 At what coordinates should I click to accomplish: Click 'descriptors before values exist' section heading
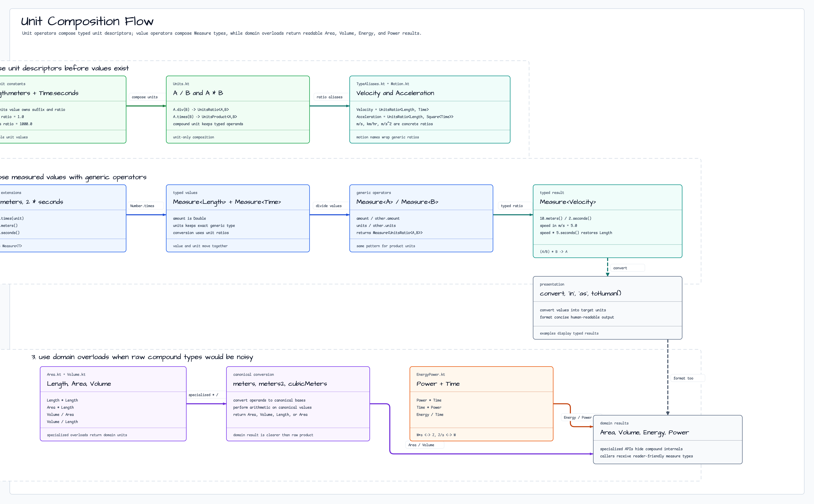coord(64,68)
